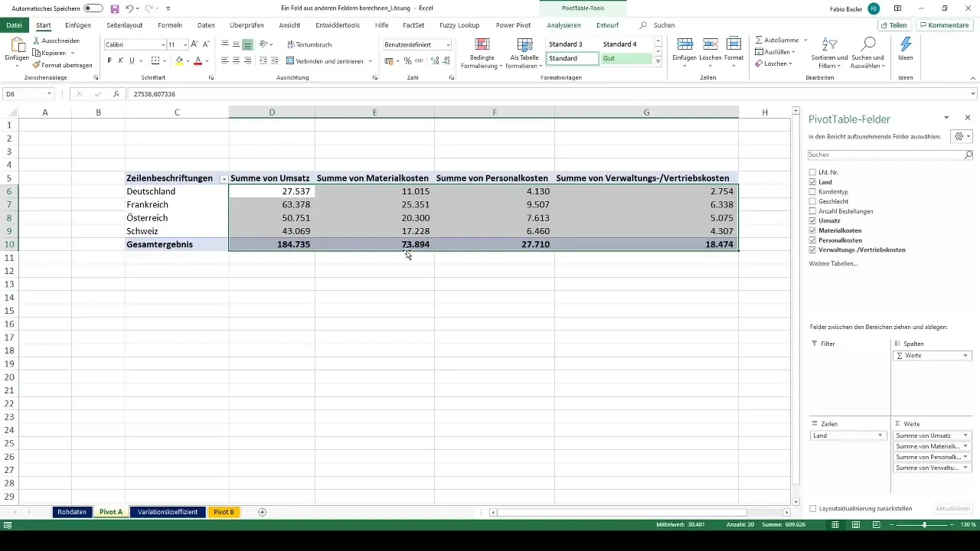Uncheck the Umsatz field checkbox

(813, 220)
